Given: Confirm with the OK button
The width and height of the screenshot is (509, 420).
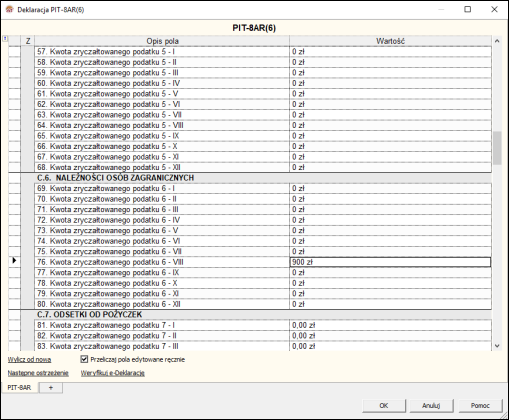Looking at the screenshot, I should click(384, 406).
